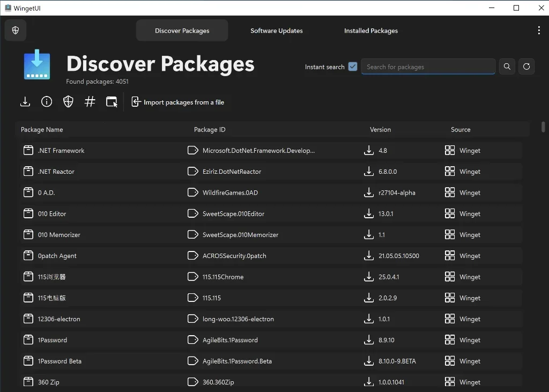Screen dimensions: 549x392
Task: Click the download icon next to version 4.8
Action: tap(369, 150)
